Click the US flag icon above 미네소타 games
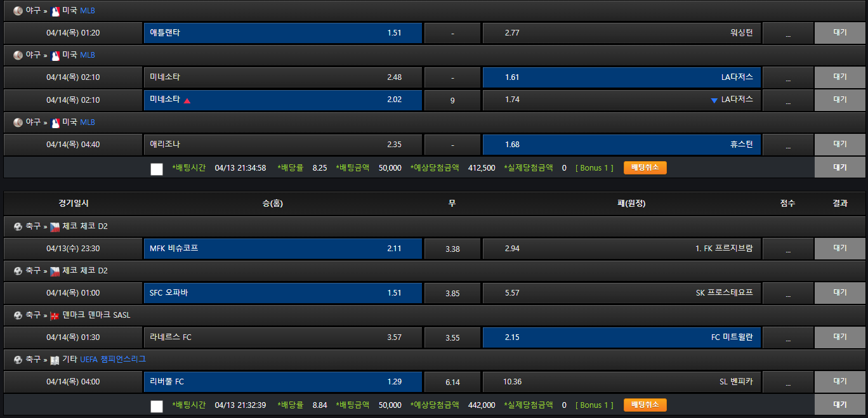Viewport: 868px width, 418px height. [x=55, y=55]
